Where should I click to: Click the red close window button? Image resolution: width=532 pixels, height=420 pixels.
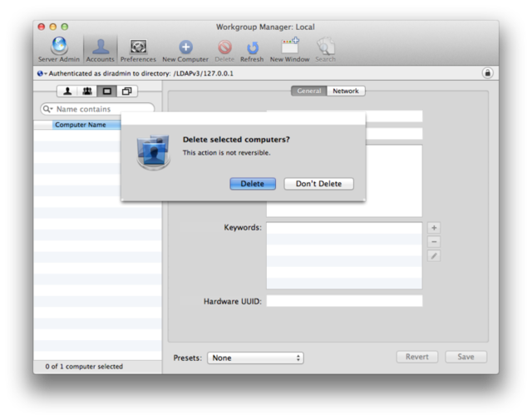[42, 27]
